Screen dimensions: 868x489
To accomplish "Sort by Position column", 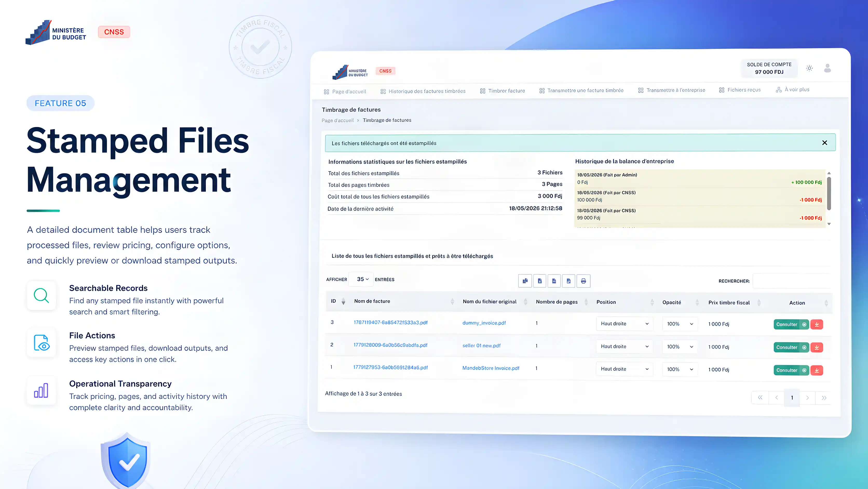I will [652, 302].
